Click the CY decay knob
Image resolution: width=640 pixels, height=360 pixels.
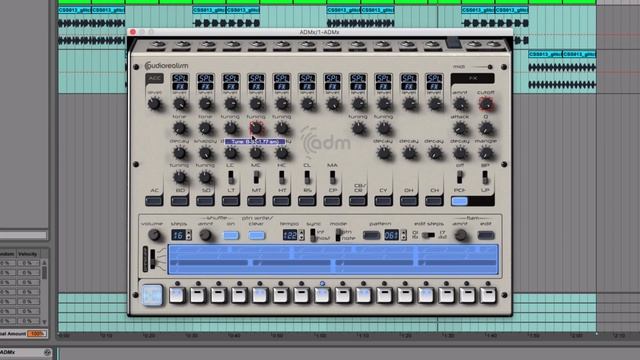pos(384,153)
